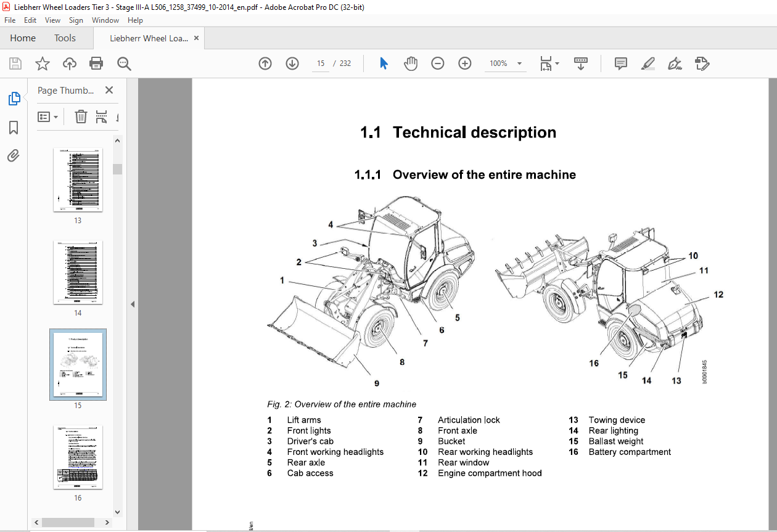Select page 16 thumbnail

point(78,457)
